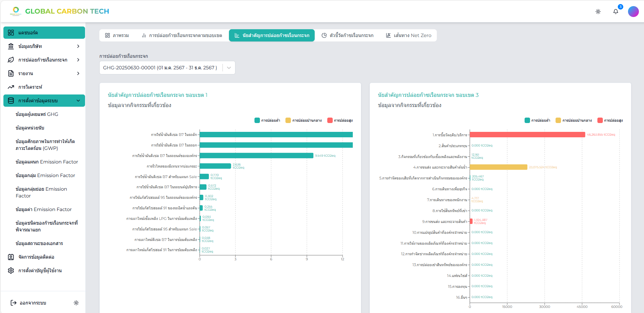Click the analytics trend icon in sidebar
The width and height of the screenshot is (644, 313).
tap(11, 87)
